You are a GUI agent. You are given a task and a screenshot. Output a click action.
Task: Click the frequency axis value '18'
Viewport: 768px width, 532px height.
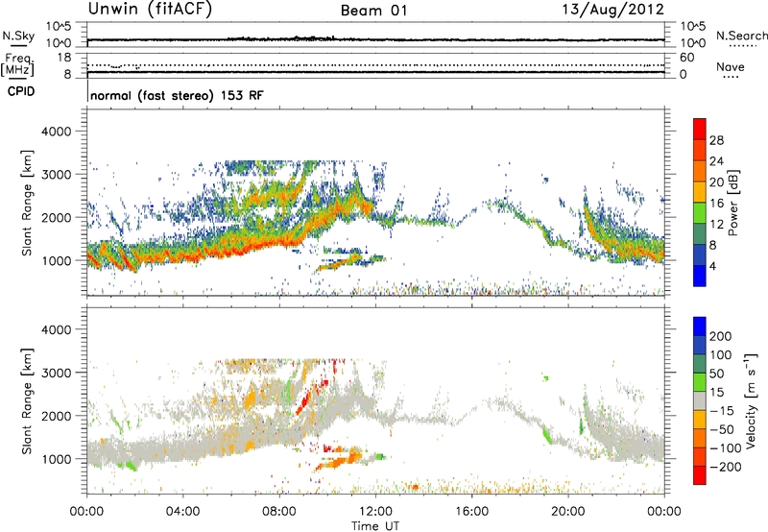click(64, 58)
